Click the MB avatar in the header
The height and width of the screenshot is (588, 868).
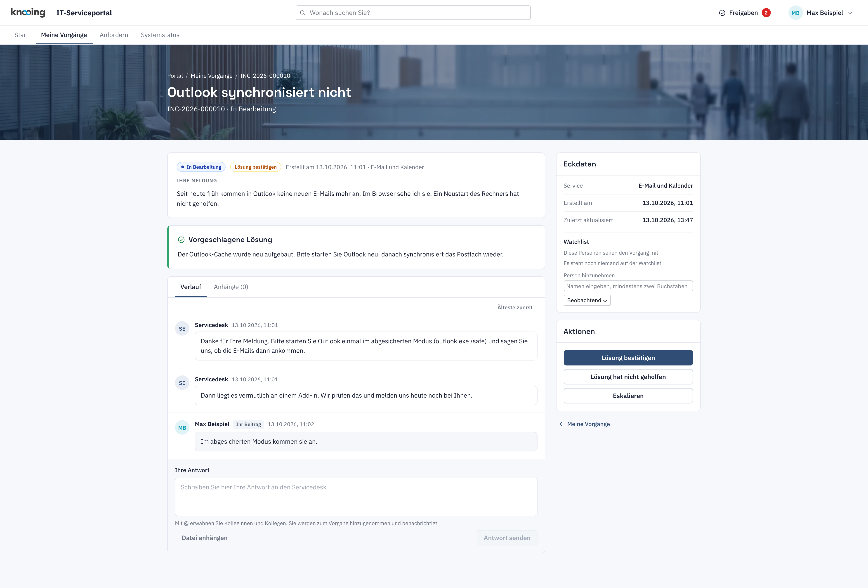click(x=795, y=13)
